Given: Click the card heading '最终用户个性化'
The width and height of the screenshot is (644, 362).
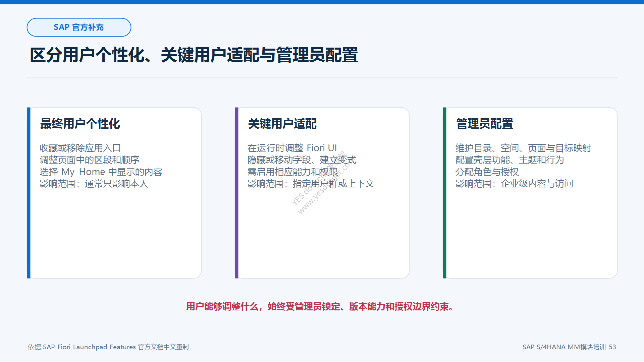Looking at the screenshot, I should pos(80,124).
